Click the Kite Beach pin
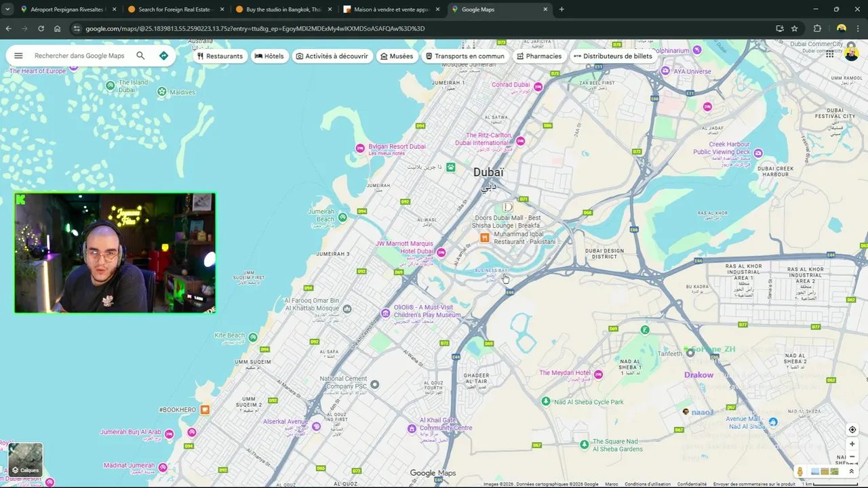Screen dimensions: 868x488 (253, 337)
